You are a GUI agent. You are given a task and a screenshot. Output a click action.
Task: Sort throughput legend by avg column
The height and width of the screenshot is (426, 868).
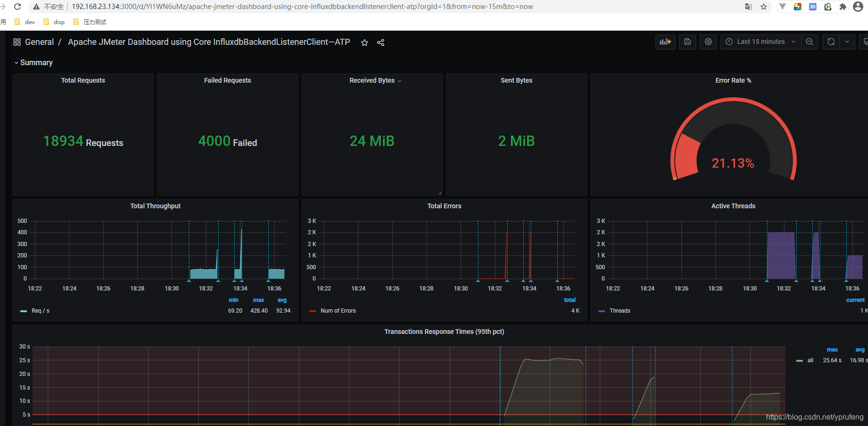pyautogui.click(x=282, y=300)
